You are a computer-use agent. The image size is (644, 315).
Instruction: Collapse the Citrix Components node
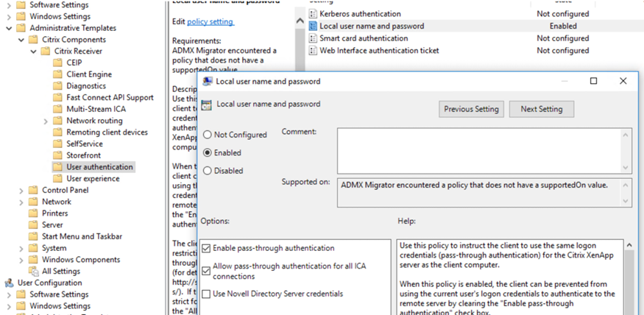pyautogui.click(x=21, y=40)
